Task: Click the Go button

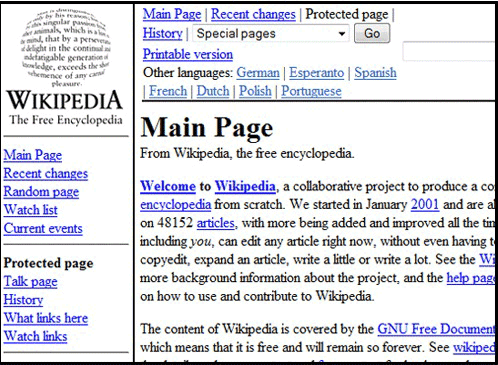Action: pos(372,33)
